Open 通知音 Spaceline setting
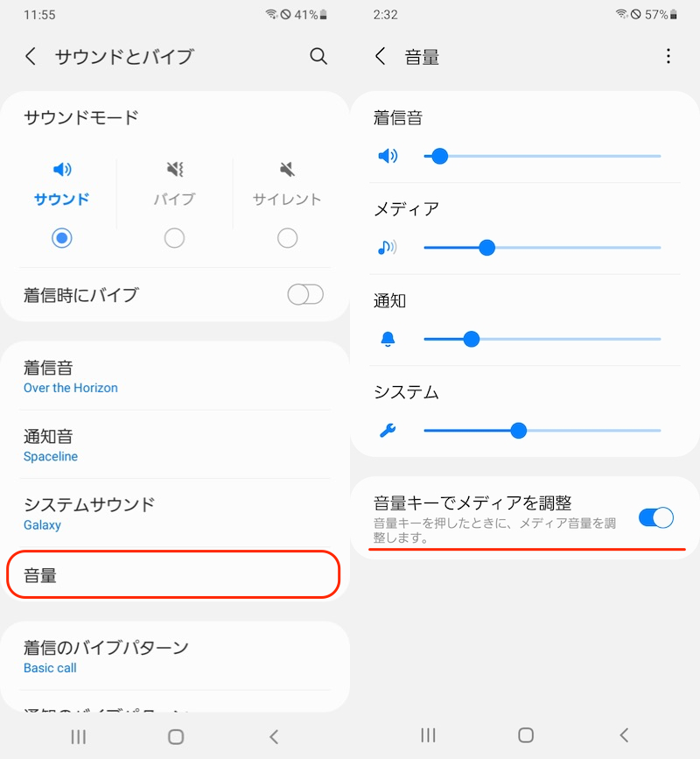This screenshot has width=700, height=759. pyautogui.click(x=175, y=445)
